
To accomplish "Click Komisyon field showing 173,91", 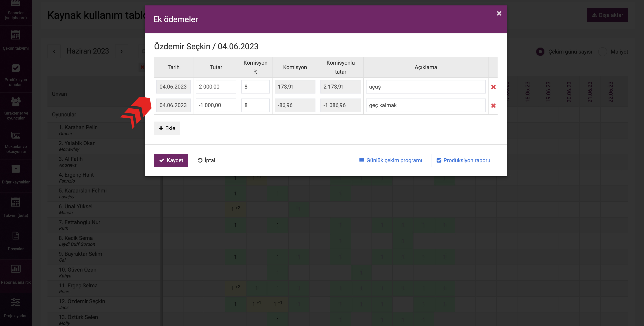I will click(295, 87).
